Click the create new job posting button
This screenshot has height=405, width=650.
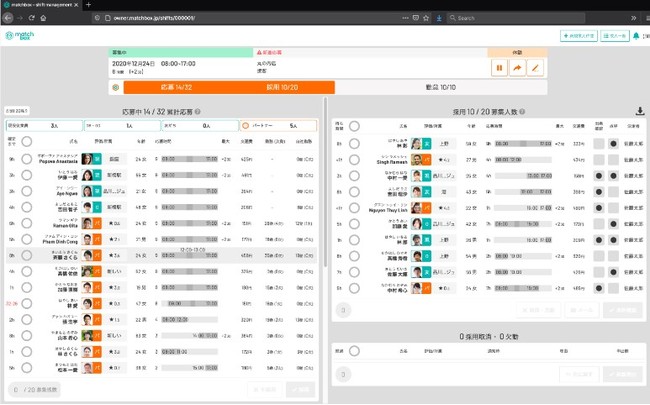[579, 36]
